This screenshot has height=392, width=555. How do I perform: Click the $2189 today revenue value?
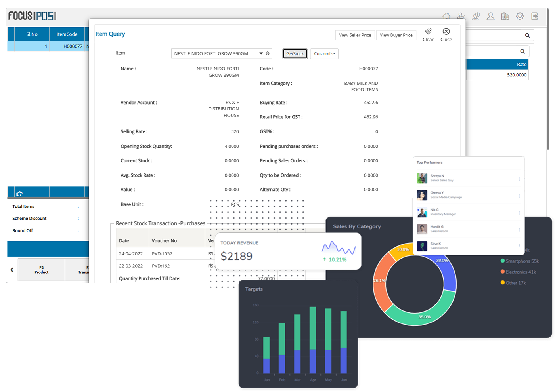point(236,256)
